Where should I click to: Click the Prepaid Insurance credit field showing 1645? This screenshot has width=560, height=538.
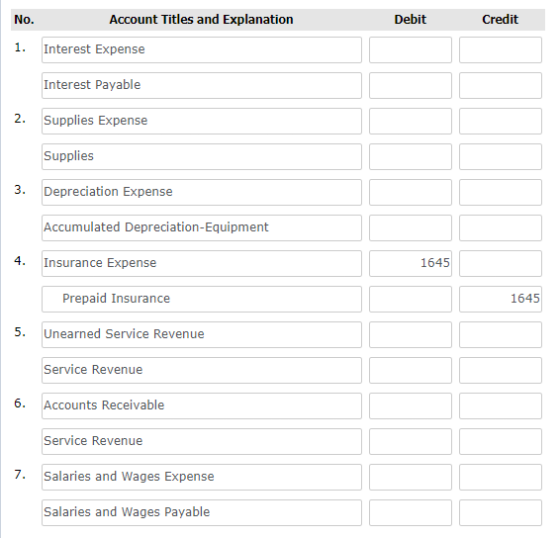(500, 299)
